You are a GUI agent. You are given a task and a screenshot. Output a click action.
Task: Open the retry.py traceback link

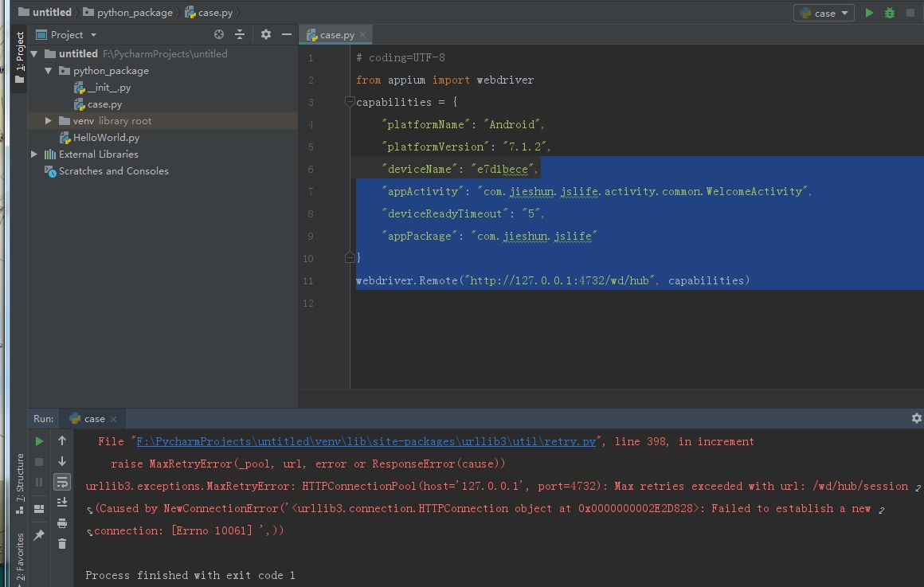pyautogui.click(x=366, y=441)
